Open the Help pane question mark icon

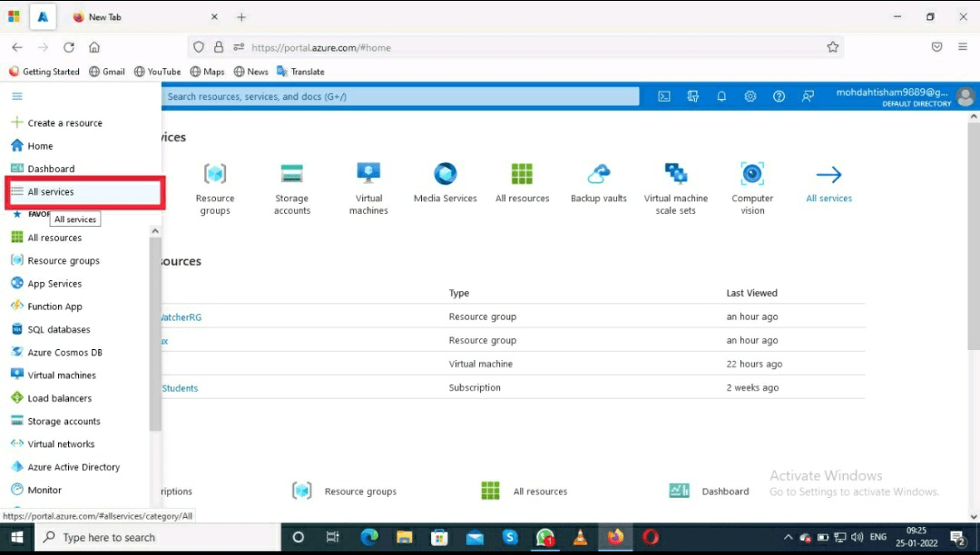click(779, 96)
